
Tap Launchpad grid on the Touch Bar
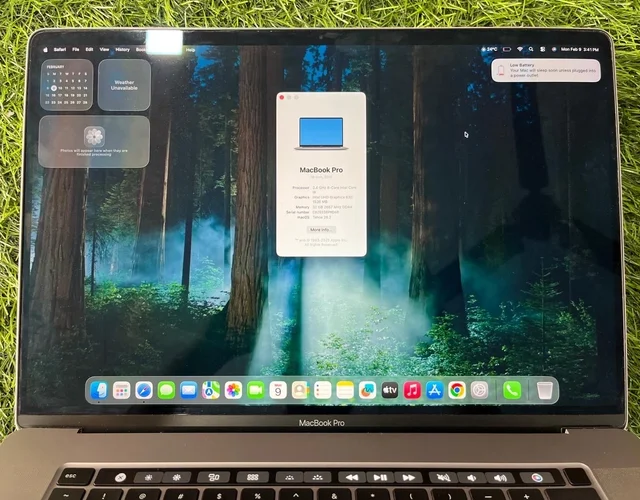coord(253,477)
